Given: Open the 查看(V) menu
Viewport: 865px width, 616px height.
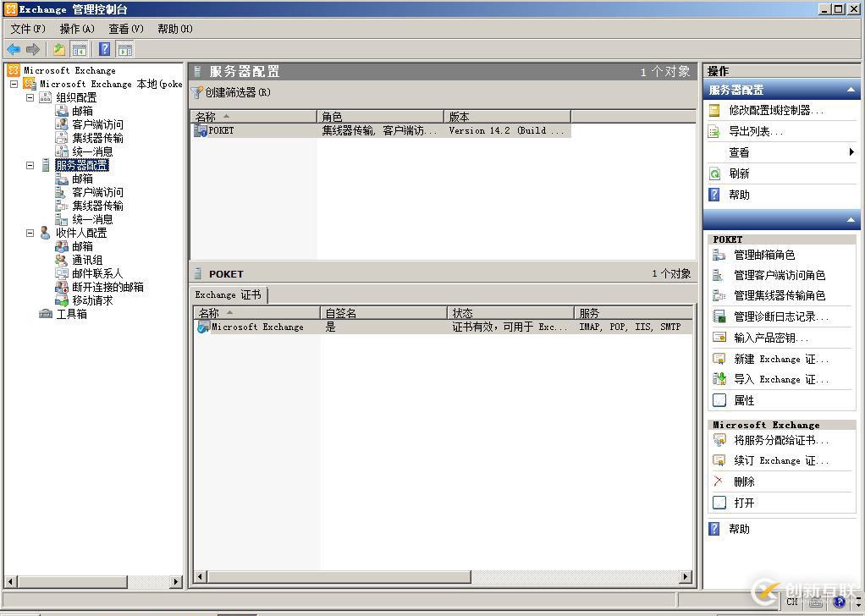Looking at the screenshot, I should point(126,29).
